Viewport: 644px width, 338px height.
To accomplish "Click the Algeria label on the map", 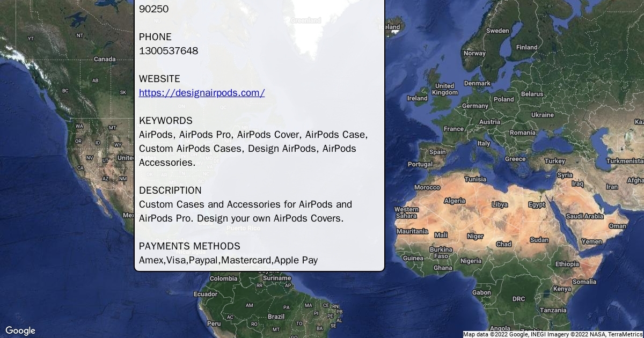I will (x=455, y=201).
